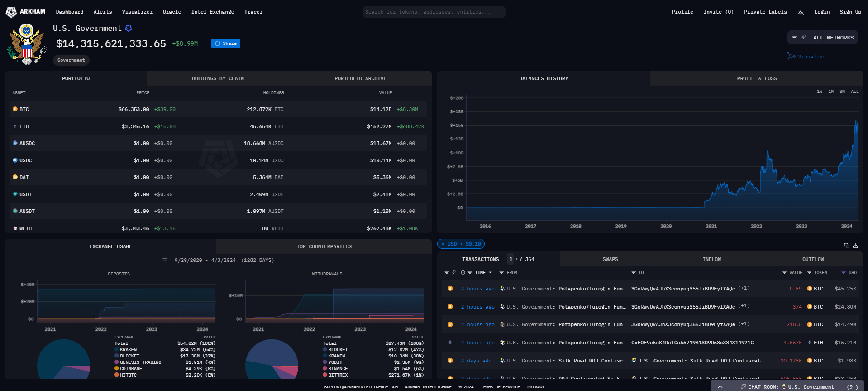Switch chart range to 3M
The height and width of the screenshot is (391, 868).
[842, 92]
